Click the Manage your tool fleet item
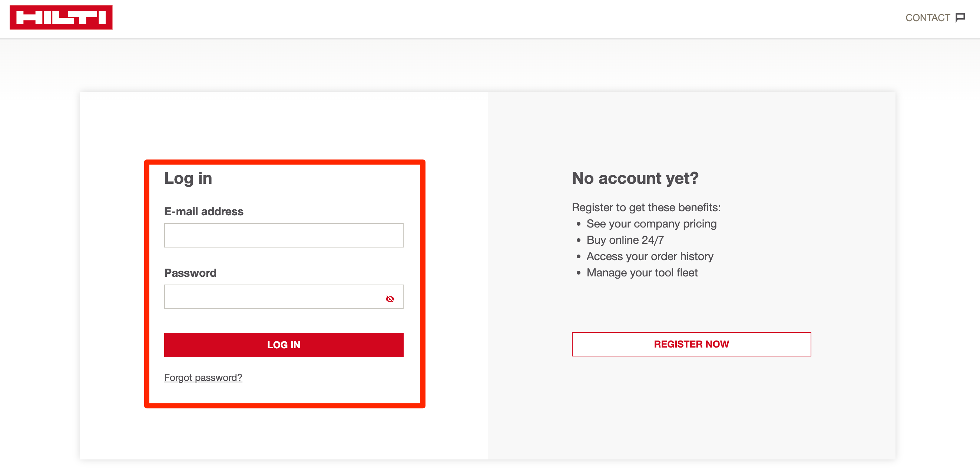Viewport: 980px width, 475px height. point(642,273)
